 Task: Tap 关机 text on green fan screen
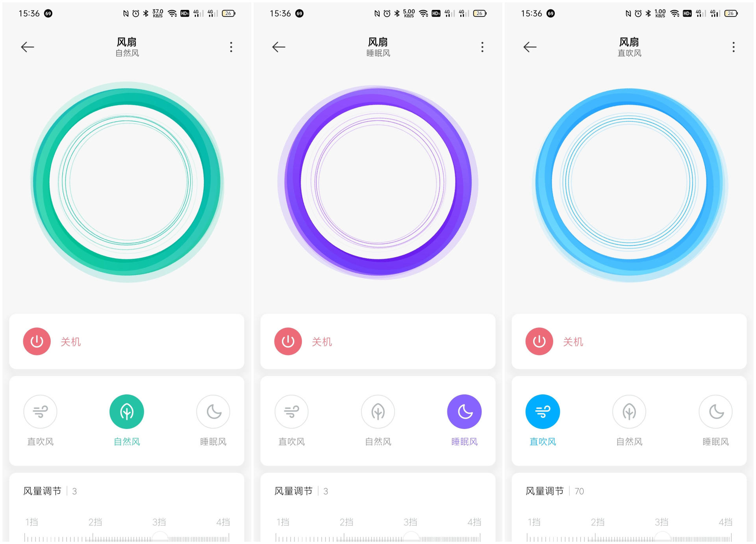tap(71, 342)
